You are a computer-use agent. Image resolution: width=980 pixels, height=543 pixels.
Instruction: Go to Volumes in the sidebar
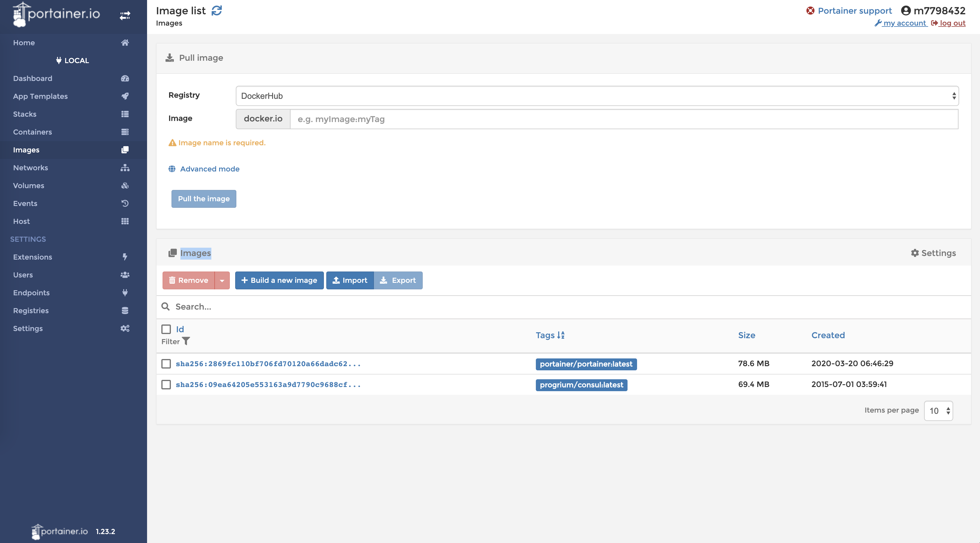pyautogui.click(x=29, y=186)
